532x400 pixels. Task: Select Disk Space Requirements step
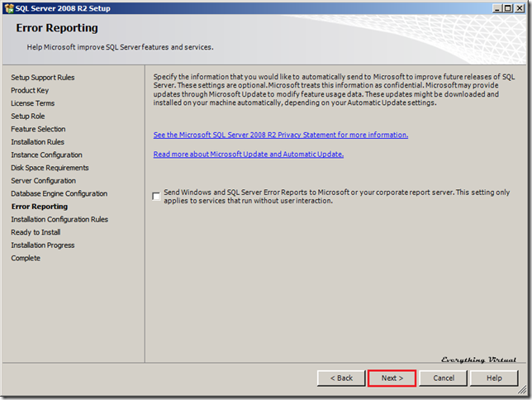[50, 168]
